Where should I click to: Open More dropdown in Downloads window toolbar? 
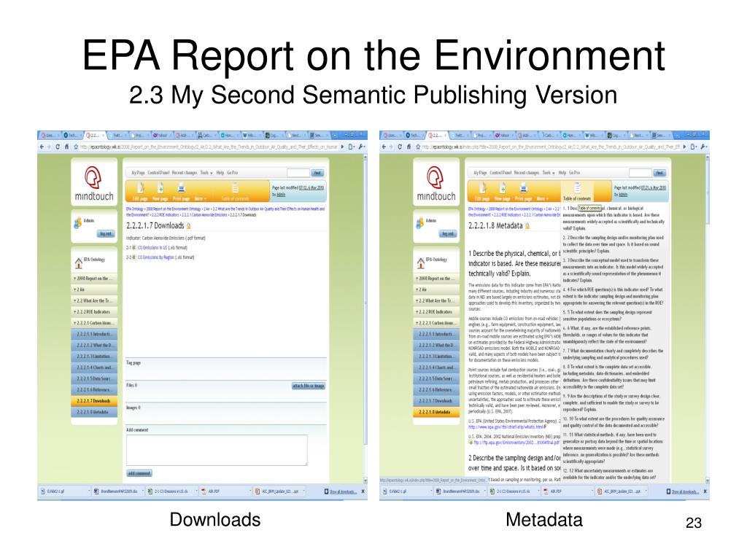pyautogui.click(x=200, y=198)
